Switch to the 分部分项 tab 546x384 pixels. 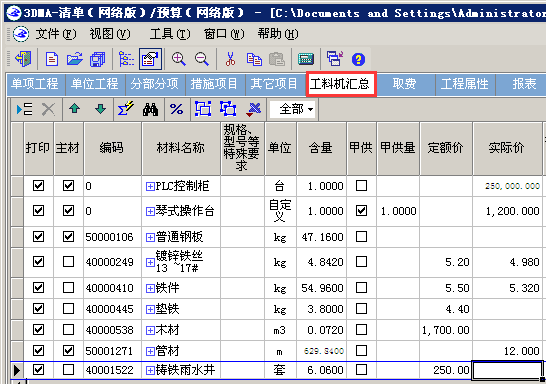(x=155, y=84)
